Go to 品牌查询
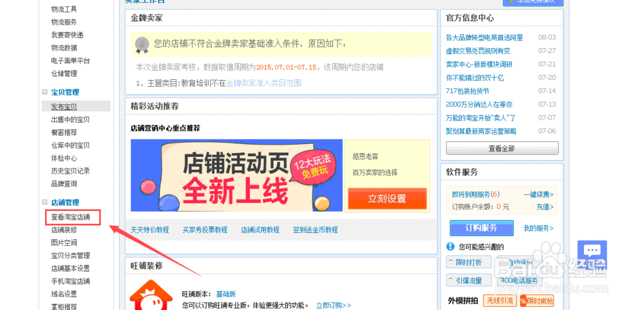Screen dimensions: 644x310 tap(64, 184)
